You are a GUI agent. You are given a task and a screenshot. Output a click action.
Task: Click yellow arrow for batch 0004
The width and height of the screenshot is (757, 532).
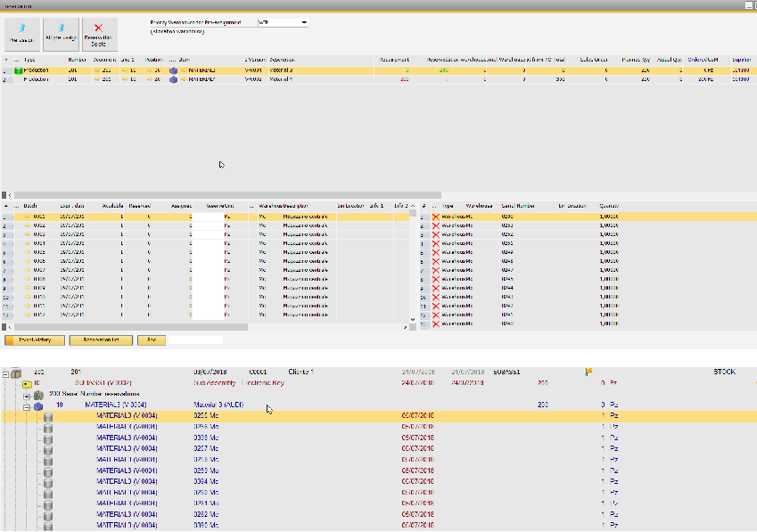(x=28, y=243)
